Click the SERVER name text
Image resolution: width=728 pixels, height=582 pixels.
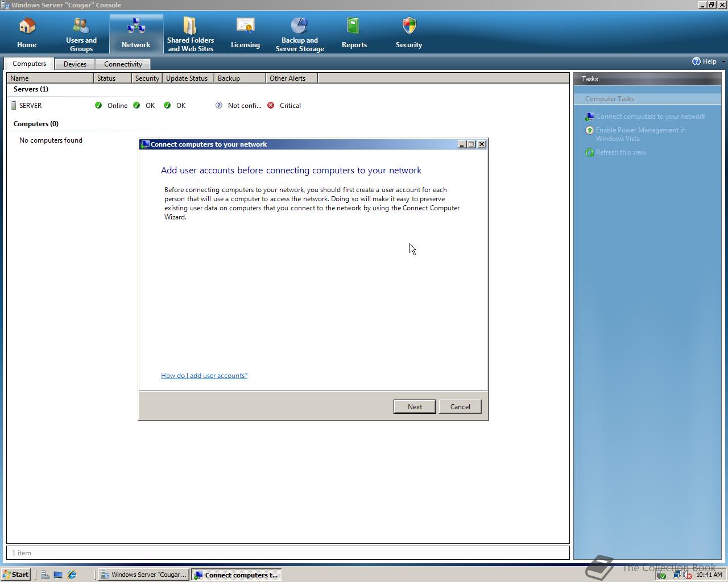click(x=30, y=106)
